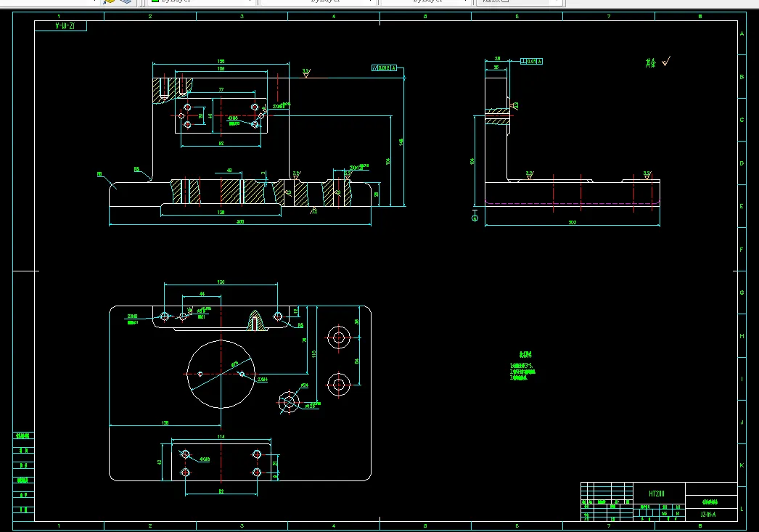
Task: Select the parallelism tolerance frame 0.012 A
Action: [385, 67]
